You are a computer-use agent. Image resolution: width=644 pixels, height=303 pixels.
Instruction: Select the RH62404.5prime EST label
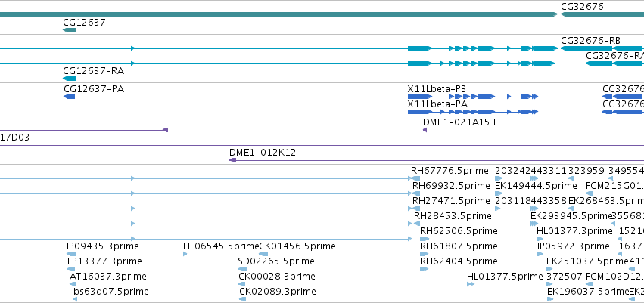pos(459,261)
